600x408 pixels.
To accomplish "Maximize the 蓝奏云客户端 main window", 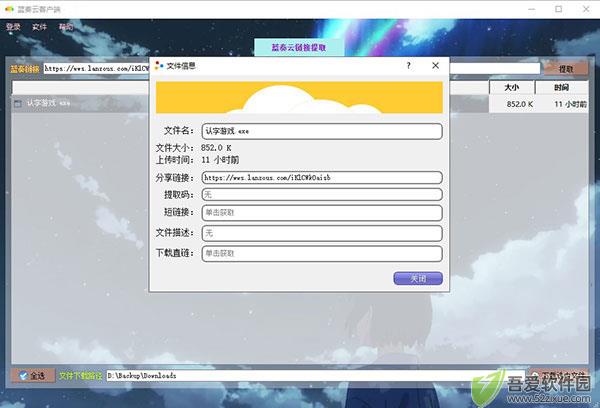I will [x=559, y=9].
